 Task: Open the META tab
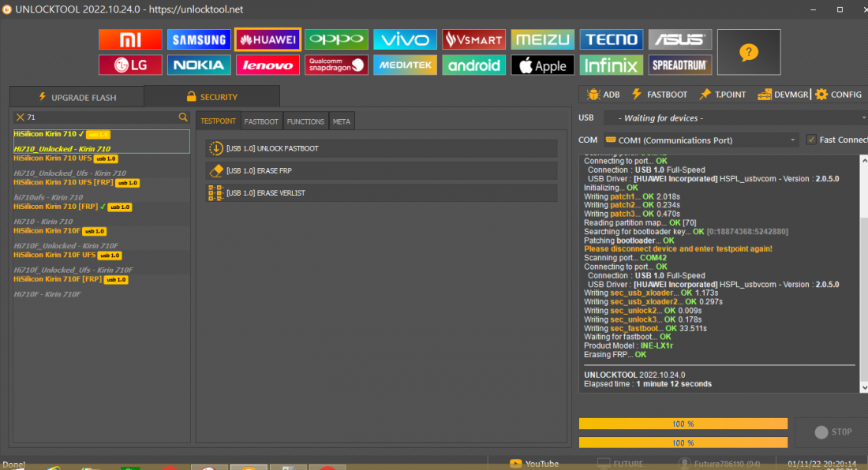pos(342,121)
